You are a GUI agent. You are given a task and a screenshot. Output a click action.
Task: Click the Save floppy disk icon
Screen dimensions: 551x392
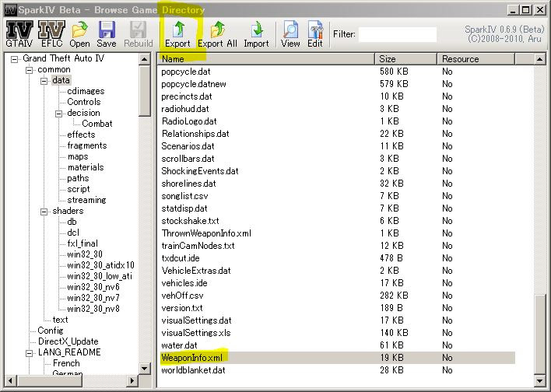107,30
